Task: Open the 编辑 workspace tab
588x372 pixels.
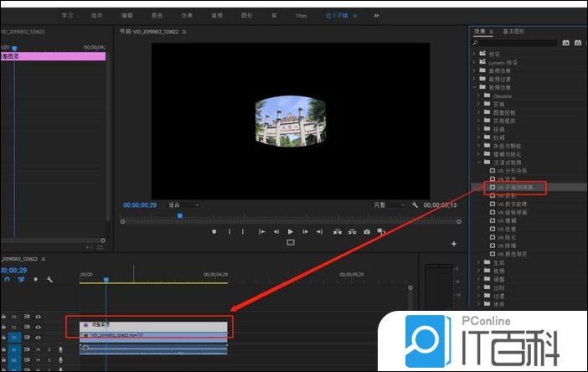Action: click(x=126, y=15)
